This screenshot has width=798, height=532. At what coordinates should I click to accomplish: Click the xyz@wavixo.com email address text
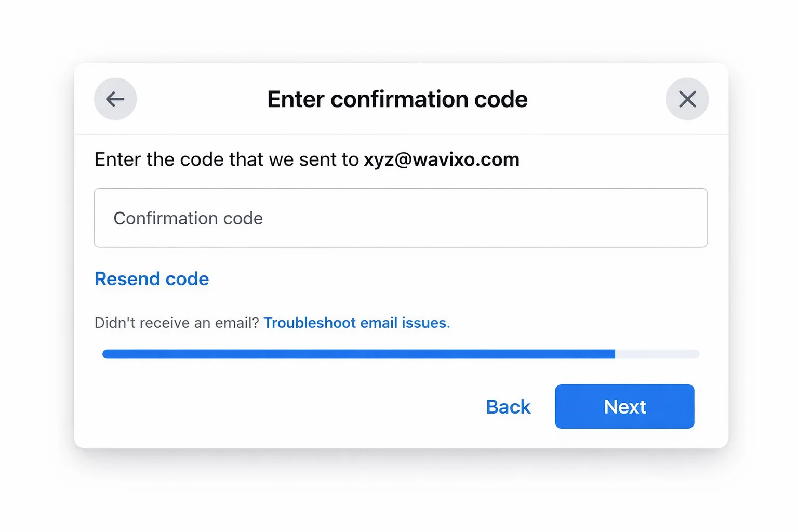tap(442, 159)
